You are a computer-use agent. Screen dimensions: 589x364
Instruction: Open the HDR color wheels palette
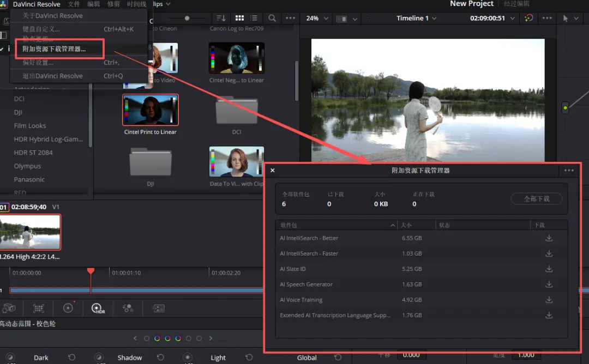(98, 308)
